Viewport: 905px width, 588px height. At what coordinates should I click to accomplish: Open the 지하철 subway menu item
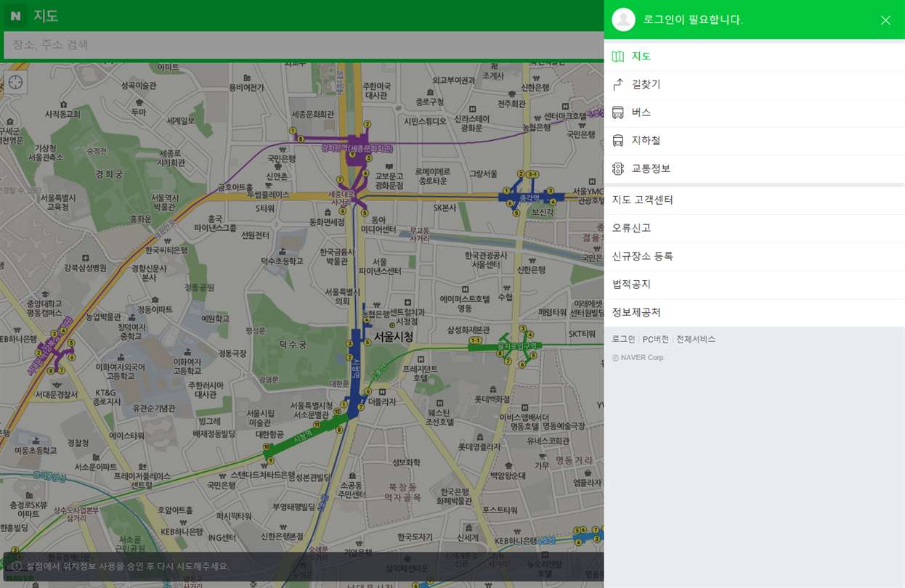pyautogui.click(x=754, y=141)
